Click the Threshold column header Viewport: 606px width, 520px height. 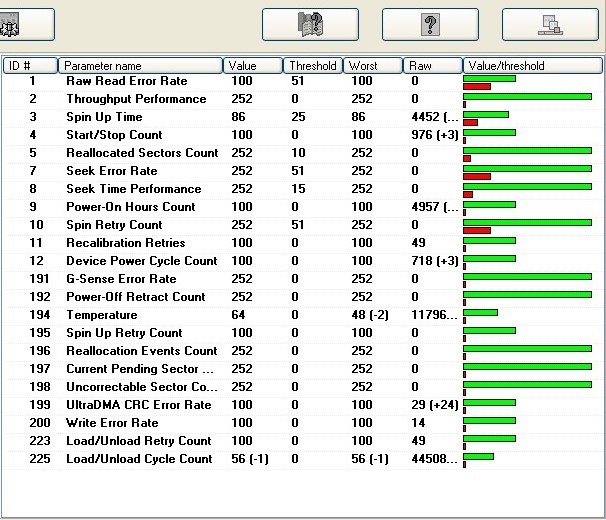[313, 65]
